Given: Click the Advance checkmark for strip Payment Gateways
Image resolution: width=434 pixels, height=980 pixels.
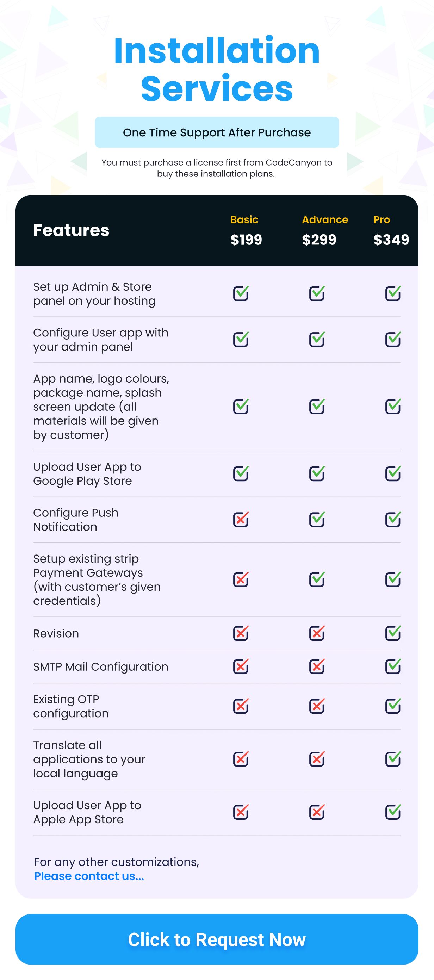Looking at the screenshot, I should click(317, 579).
